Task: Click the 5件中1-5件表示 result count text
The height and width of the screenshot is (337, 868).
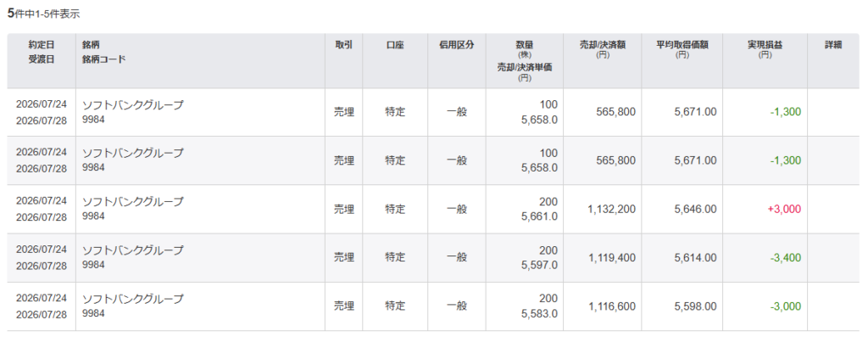Action: click(x=44, y=14)
